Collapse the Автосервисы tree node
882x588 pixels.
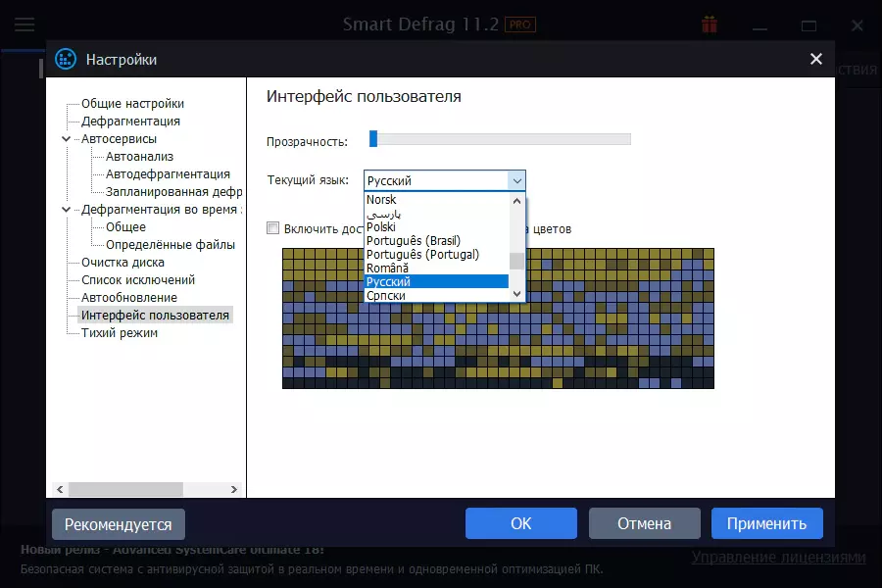[66, 139]
